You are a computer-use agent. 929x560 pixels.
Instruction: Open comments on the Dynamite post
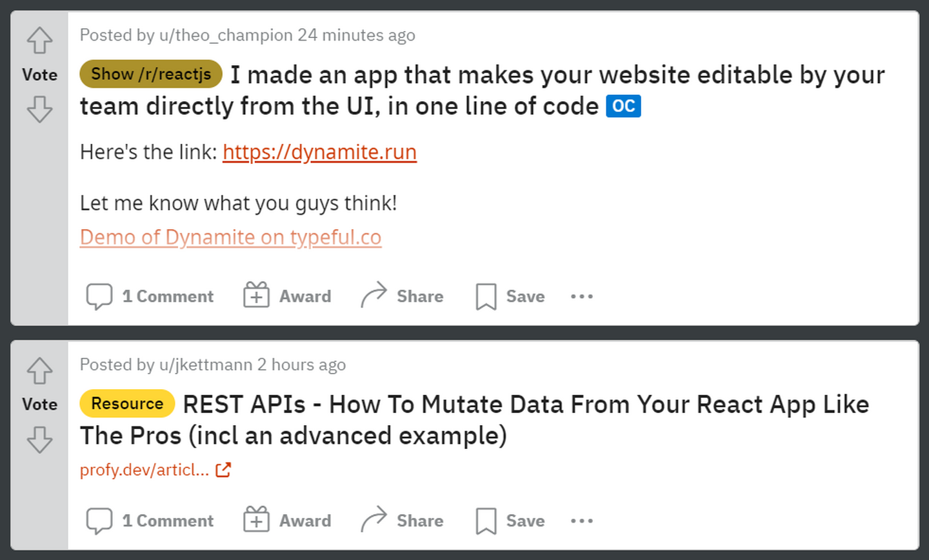[150, 296]
